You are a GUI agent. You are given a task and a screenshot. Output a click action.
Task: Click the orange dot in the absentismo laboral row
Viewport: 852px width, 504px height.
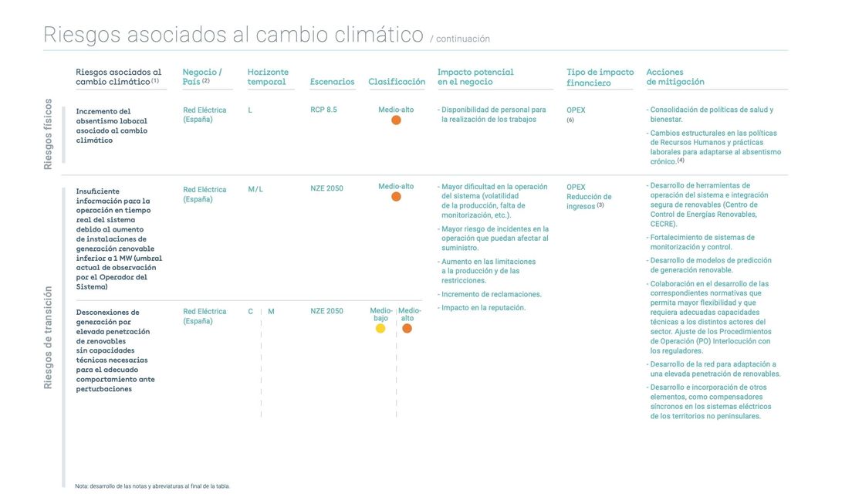click(396, 120)
